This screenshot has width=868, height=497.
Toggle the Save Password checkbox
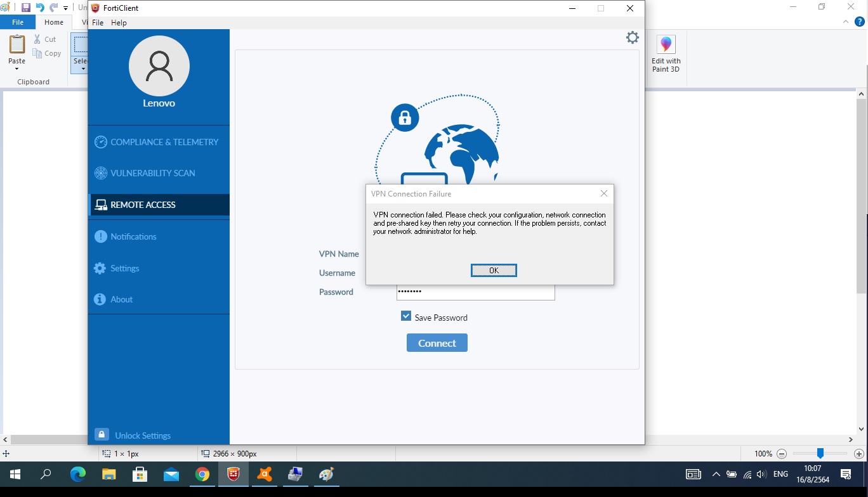pyautogui.click(x=406, y=316)
